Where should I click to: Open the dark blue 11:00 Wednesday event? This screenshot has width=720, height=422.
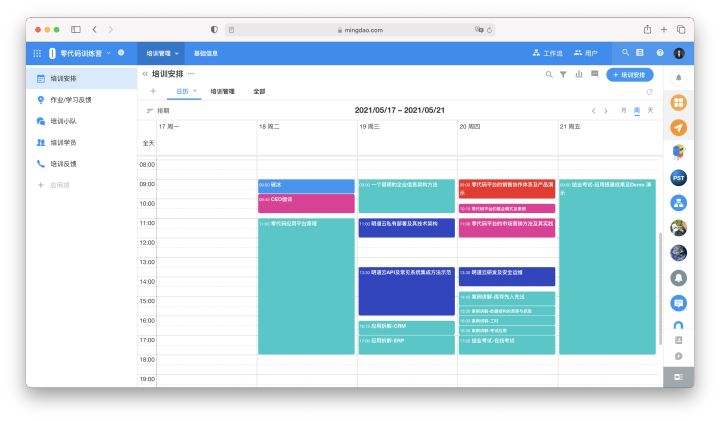406,228
